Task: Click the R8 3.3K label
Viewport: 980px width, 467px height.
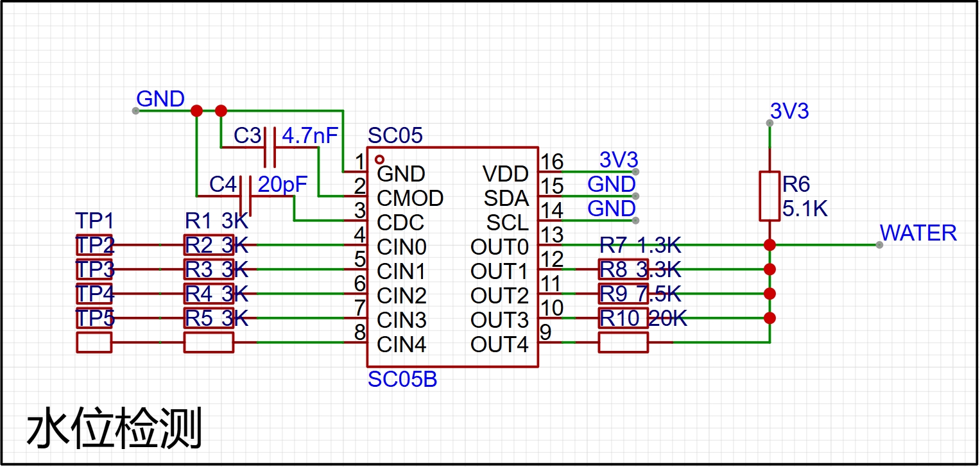Action: [x=640, y=269]
